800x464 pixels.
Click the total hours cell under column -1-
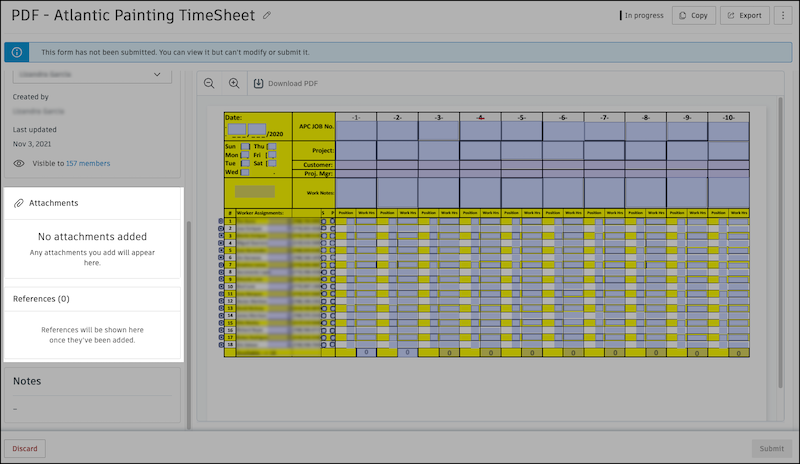click(x=366, y=352)
